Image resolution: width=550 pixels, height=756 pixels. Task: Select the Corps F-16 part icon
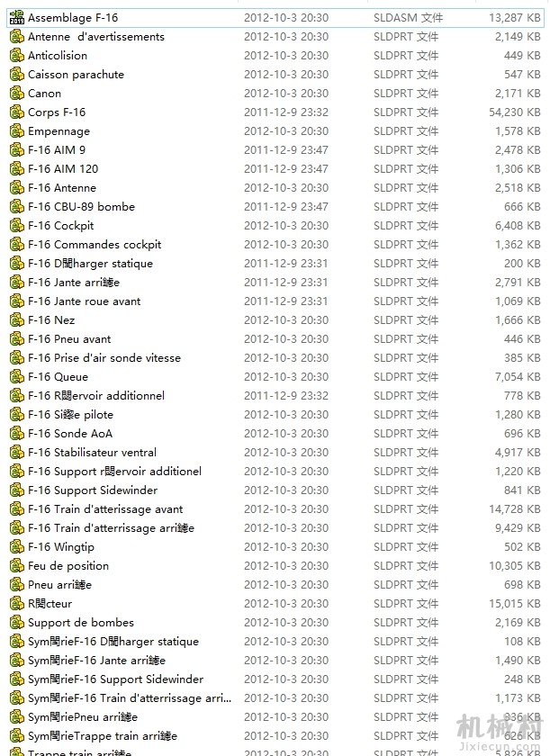(x=17, y=112)
